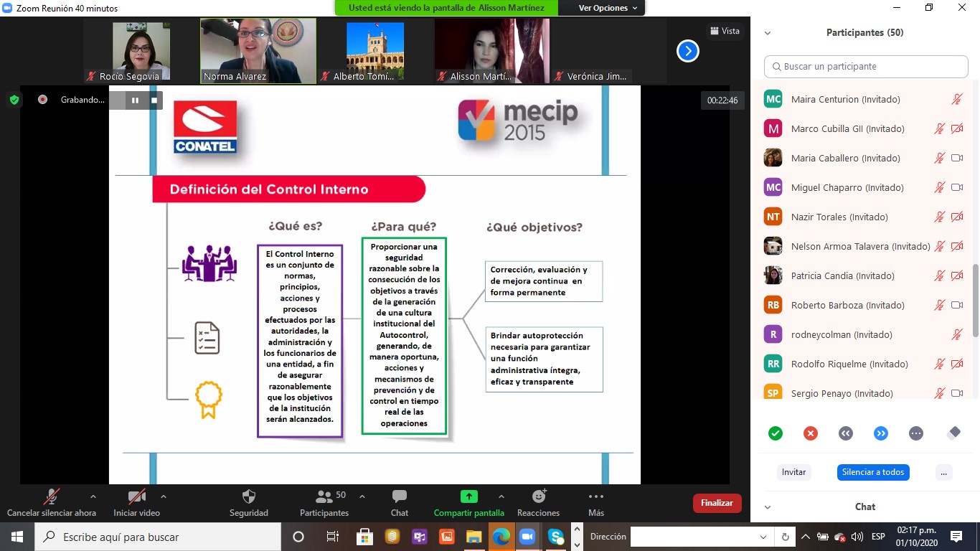This screenshot has width=980, height=551.
Task: Open Windows notification center icon
Action: click(956, 537)
